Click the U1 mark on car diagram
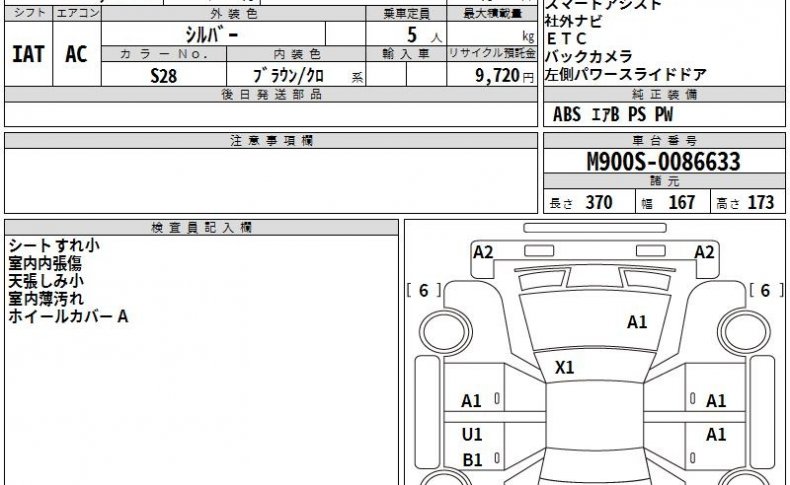Screen dimensions: 790x485 click(x=472, y=434)
